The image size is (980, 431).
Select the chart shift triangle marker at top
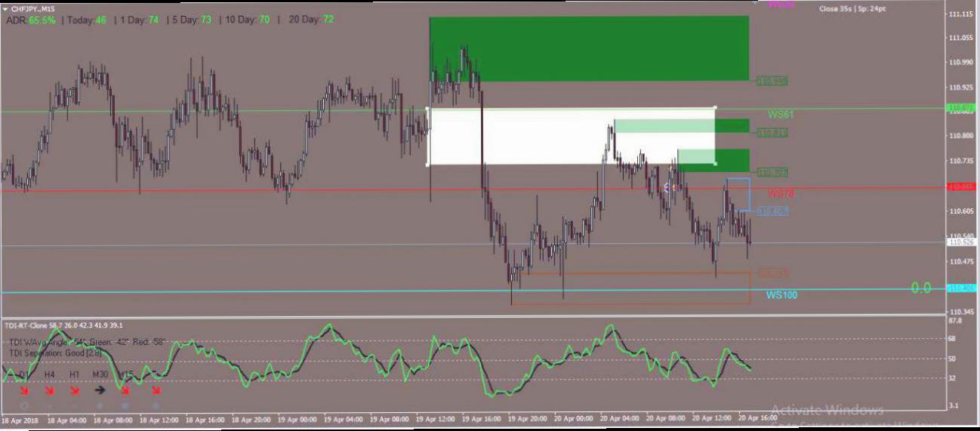point(756,3)
